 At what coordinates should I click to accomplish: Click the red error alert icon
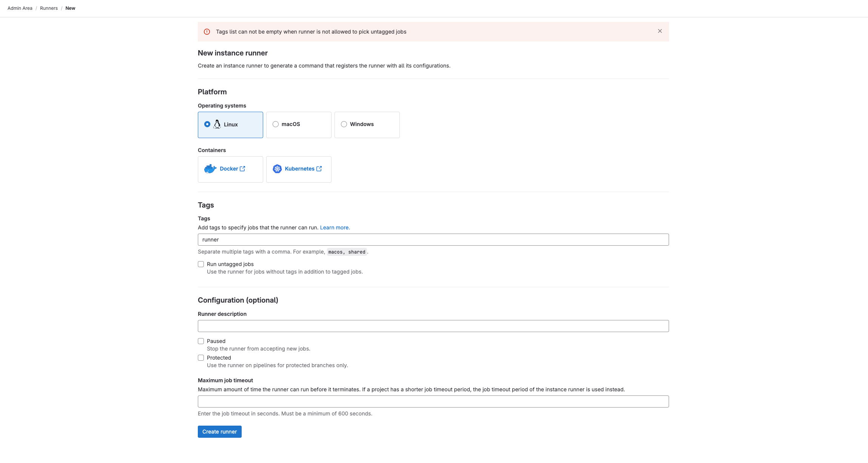pyautogui.click(x=207, y=32)
